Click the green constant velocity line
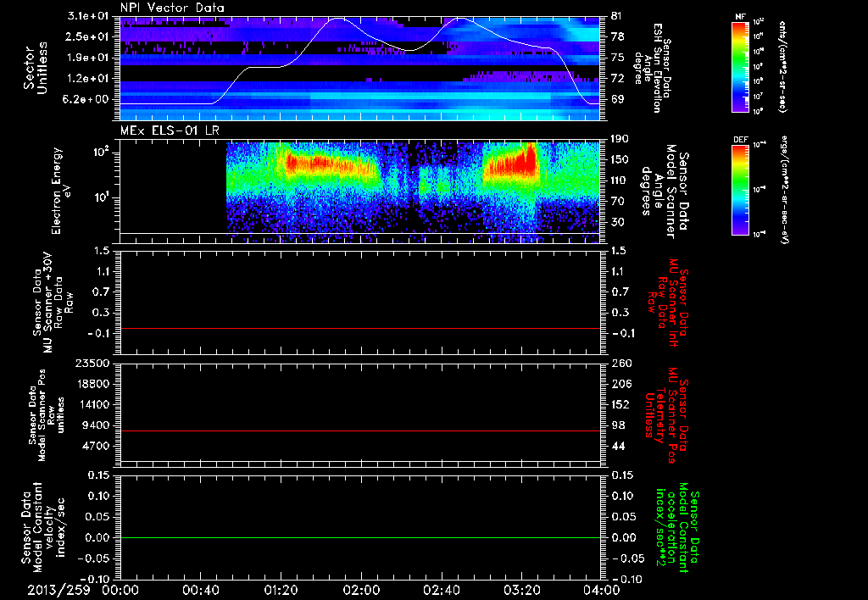 click(359, 537)
